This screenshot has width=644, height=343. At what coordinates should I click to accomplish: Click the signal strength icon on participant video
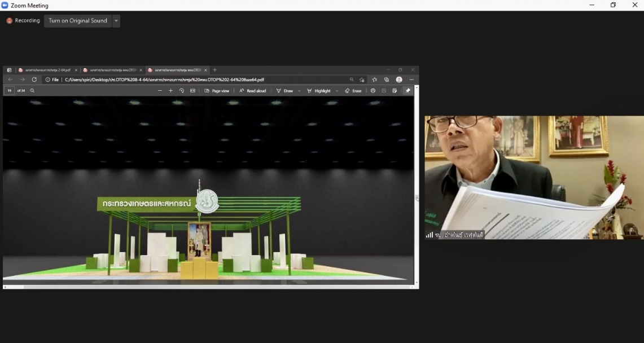click(429, 235)
